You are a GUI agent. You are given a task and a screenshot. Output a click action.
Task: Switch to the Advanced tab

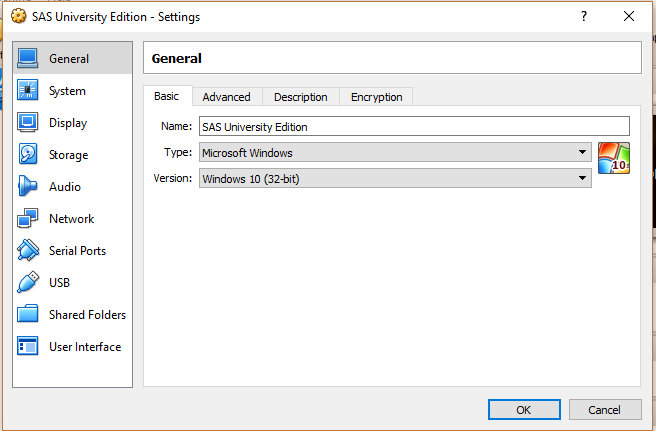pyautogui.click(x=226, y=97)
